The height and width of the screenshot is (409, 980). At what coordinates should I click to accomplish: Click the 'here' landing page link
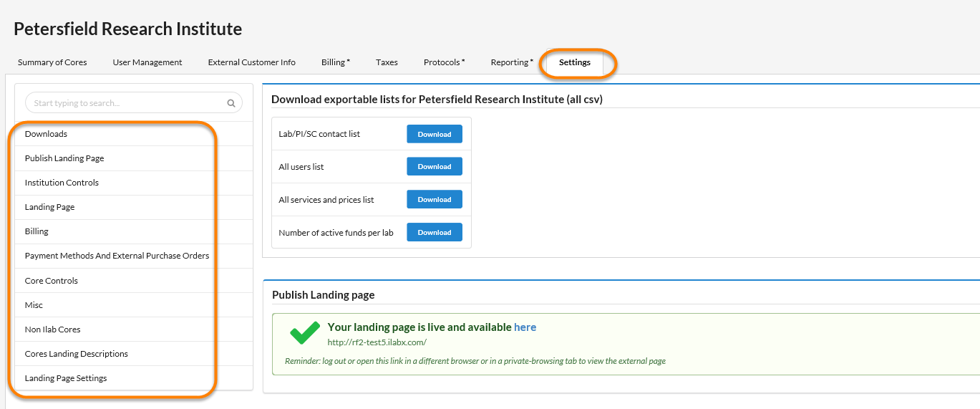(525, 327)
